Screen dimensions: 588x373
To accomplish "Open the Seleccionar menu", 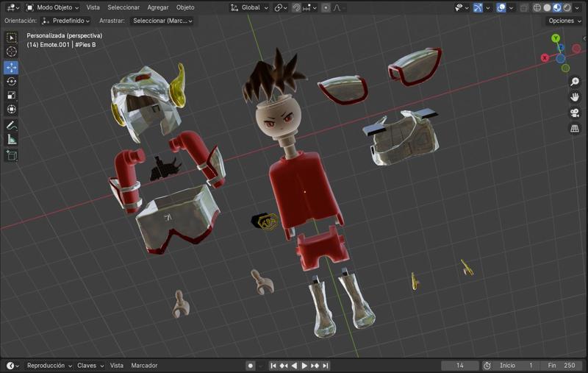I will pyautogui.click(x=123, y=7).
